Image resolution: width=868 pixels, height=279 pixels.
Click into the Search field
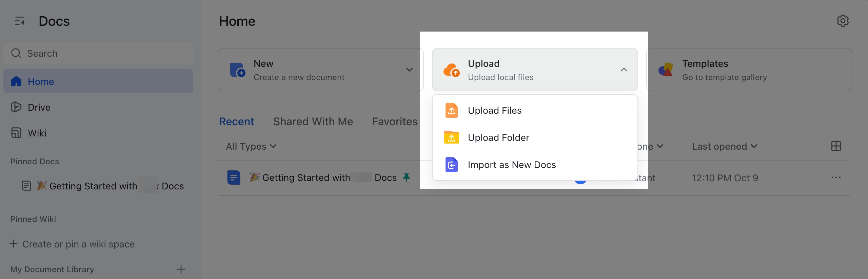pyautogui.click(x=98, y=53)
